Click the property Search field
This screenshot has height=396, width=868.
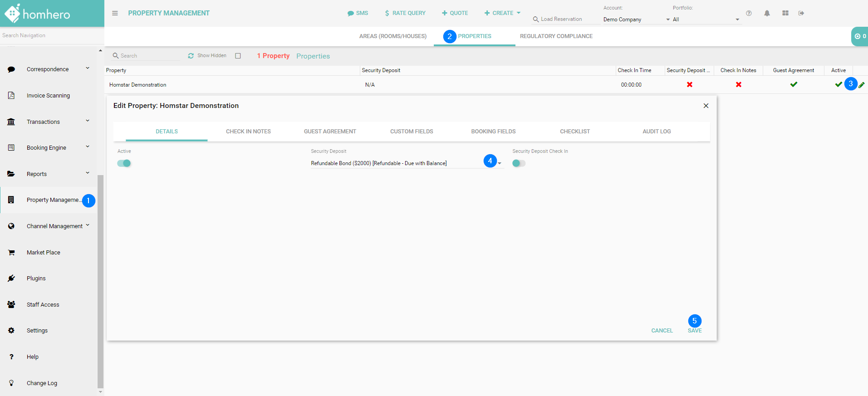click(147, 56)
